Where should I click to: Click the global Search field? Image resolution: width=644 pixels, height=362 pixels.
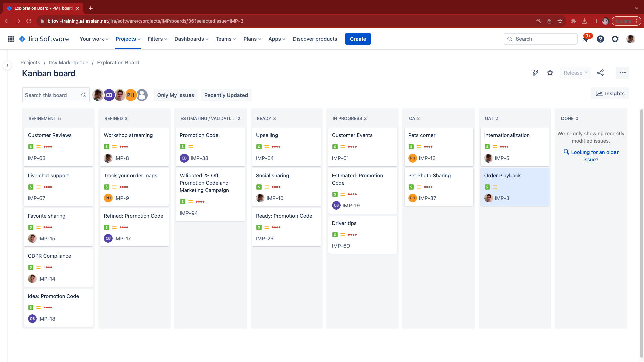pyautogui.click(x=540, y=39)
